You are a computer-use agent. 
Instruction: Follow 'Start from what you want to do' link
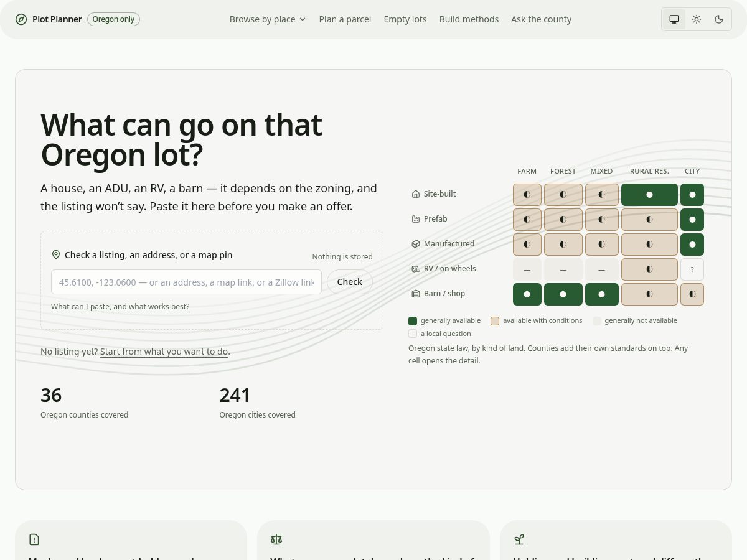[x=164, y=352]
